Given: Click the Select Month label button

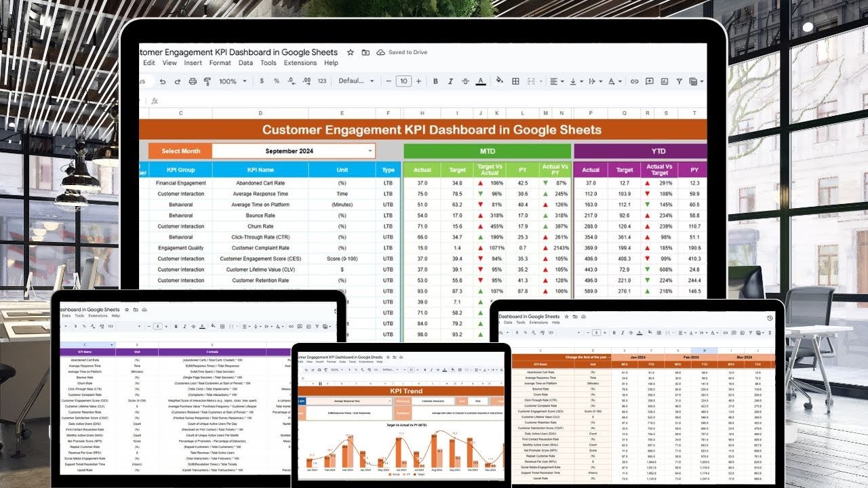Looking at the screenshot, I should 180,151.
